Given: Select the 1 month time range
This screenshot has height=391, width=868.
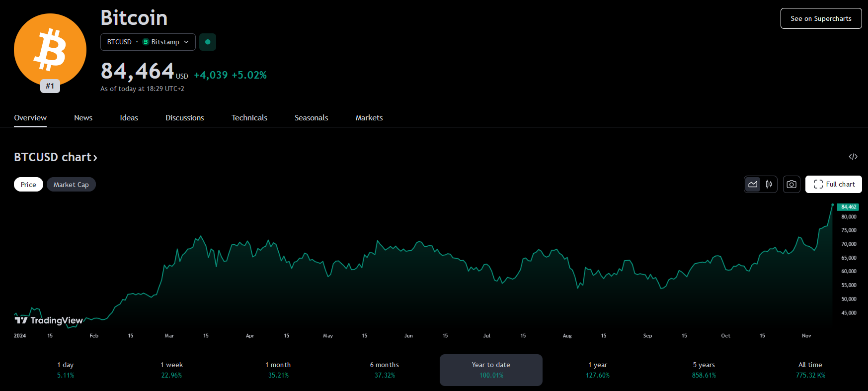Looking at the screenshot, I should (278, 370).
